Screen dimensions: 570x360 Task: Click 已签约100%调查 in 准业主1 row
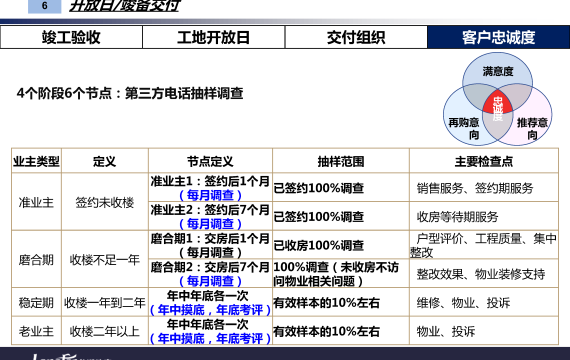tap(341, 188)
